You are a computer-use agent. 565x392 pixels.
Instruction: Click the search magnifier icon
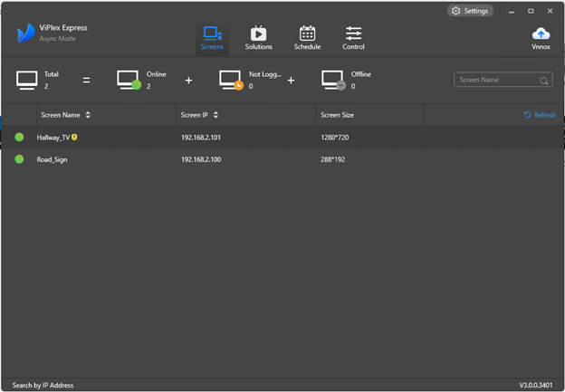point(544,81)
